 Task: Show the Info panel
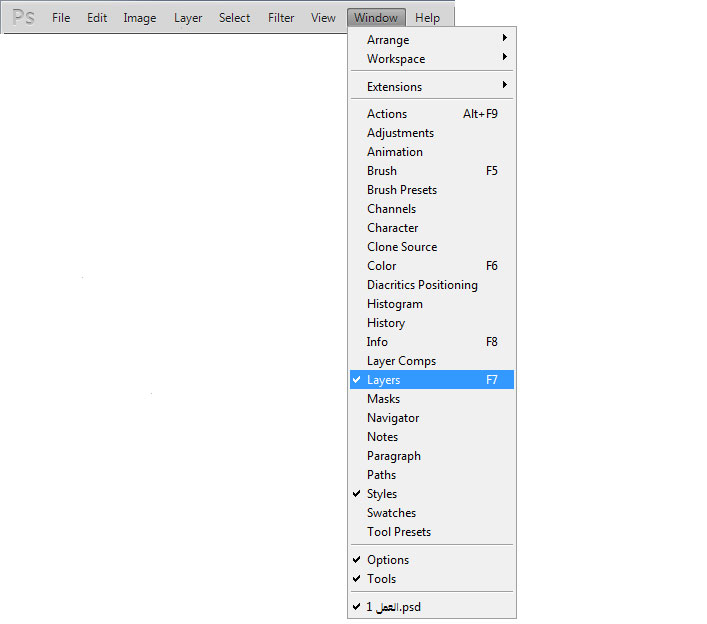[x=432, y=341]
